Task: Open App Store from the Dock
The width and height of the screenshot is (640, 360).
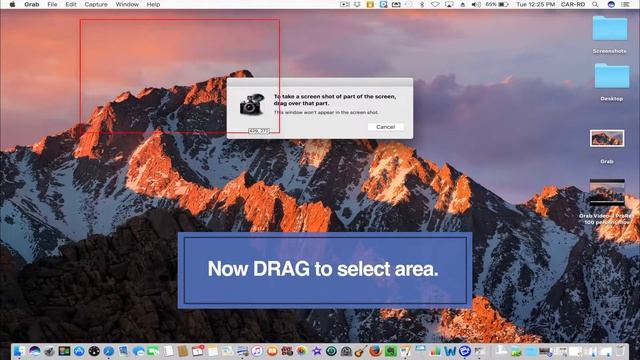Action: point(79,351)
